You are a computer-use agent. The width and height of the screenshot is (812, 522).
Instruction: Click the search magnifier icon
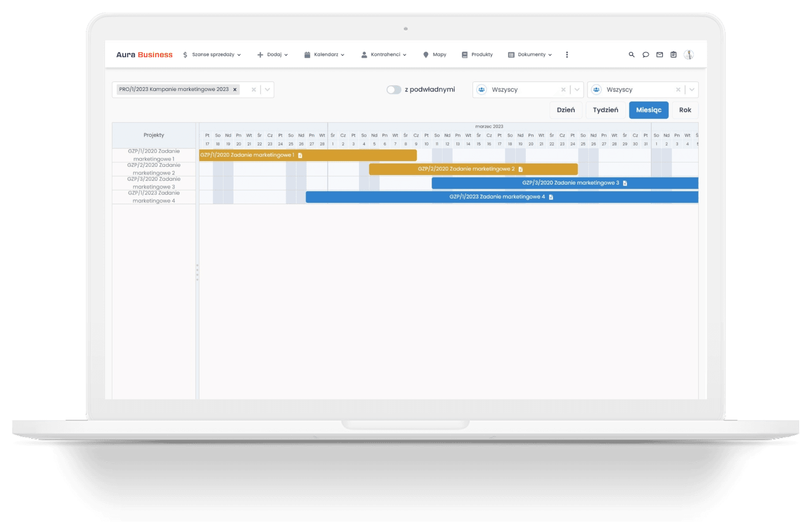631,55
